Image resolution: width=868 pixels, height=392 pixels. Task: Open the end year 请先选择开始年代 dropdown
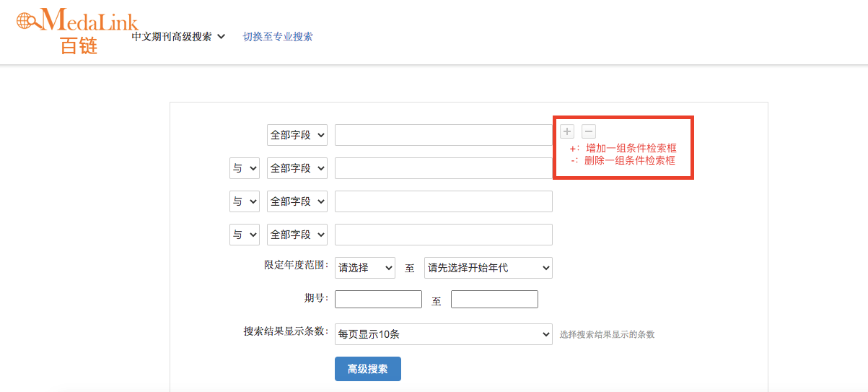[488, 268]
